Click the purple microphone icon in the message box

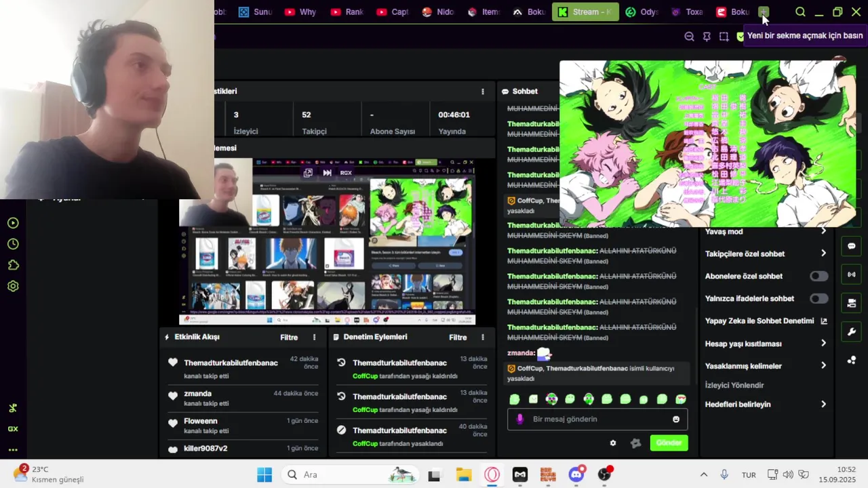coord(520,419)
